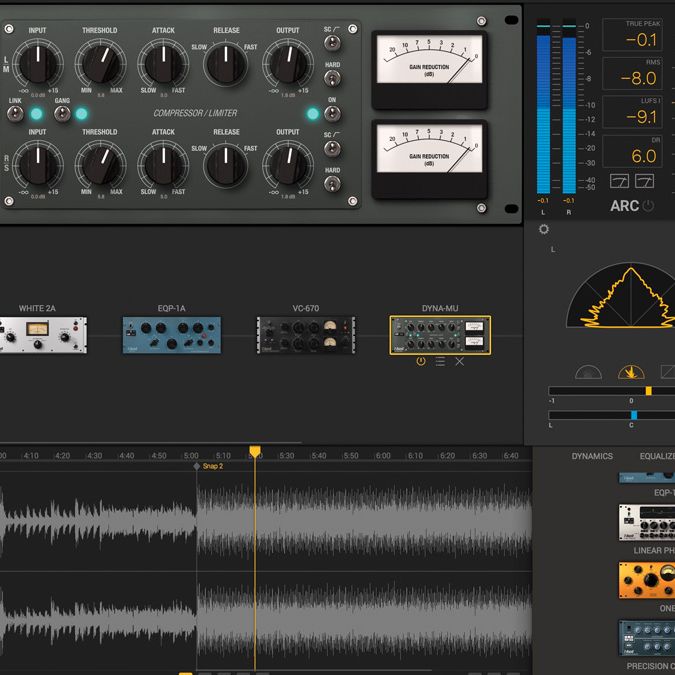Flip the GANG toggle switch
This screenshot has height=675, width=675.
62,114
